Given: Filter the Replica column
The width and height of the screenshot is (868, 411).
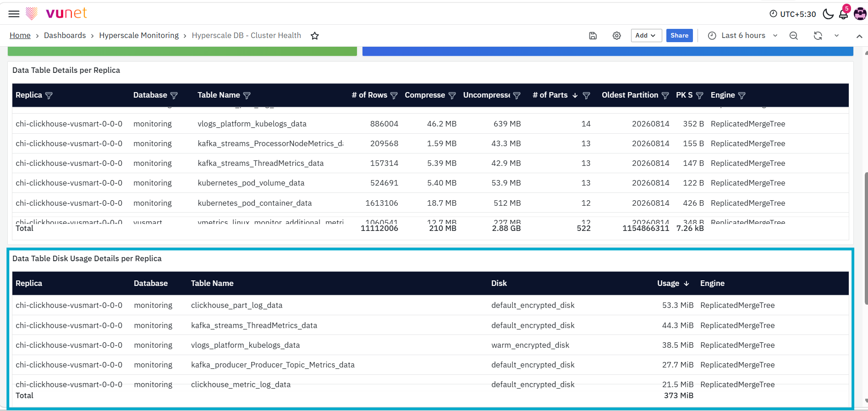Looking at the screenshot, I should 49,95.
